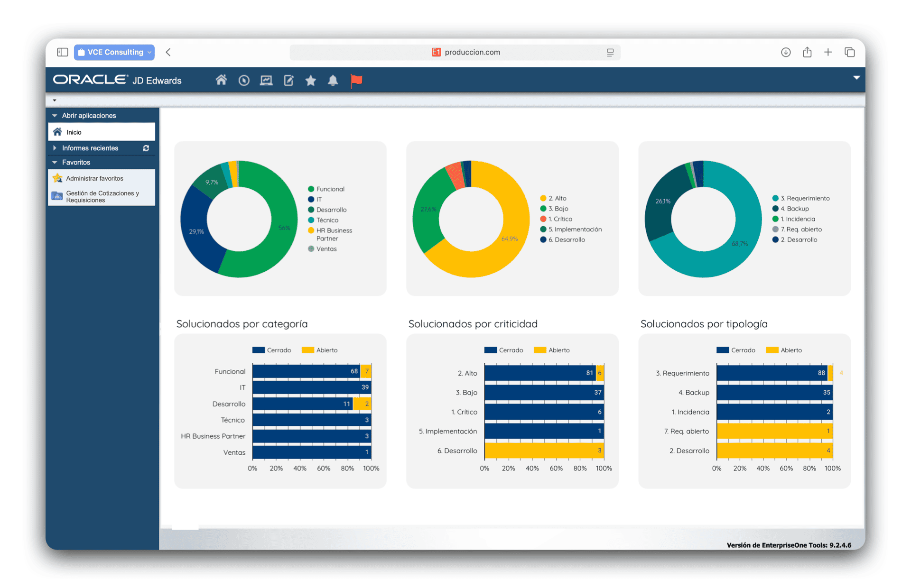This screenshot has height=588, width=911.
Task: Open favorites star icon in toolbar
Action: [311, 81]
